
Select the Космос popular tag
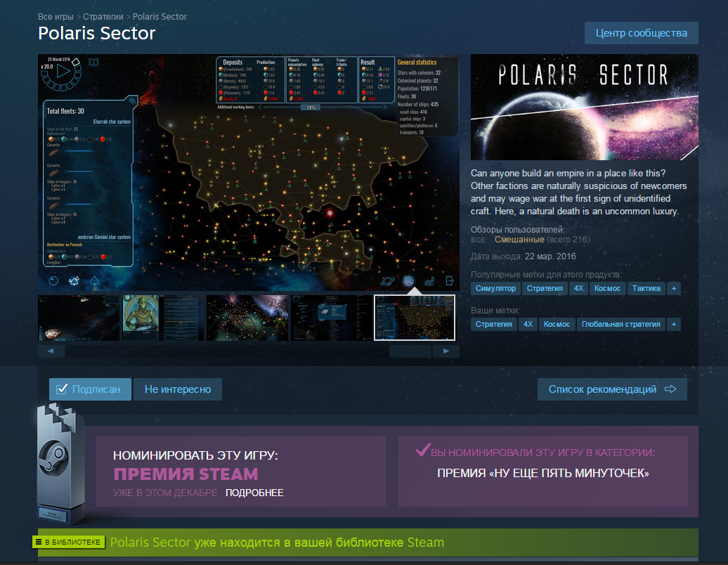(607, 288)
